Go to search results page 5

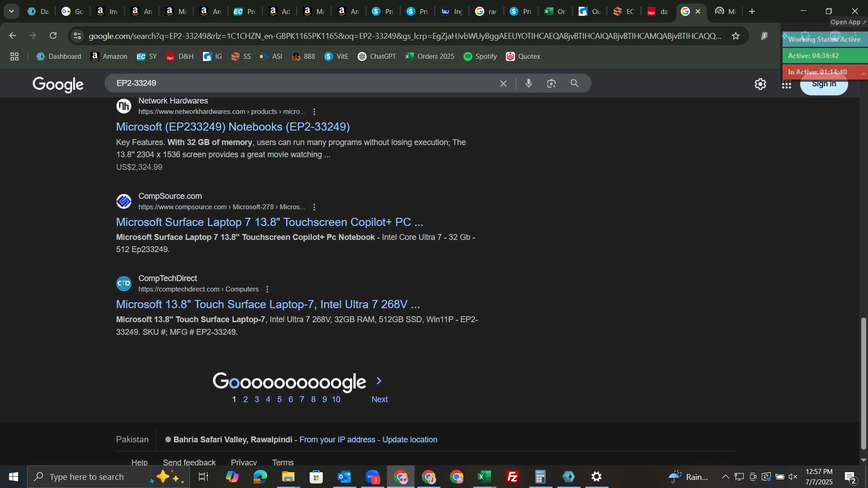(279, 399)
